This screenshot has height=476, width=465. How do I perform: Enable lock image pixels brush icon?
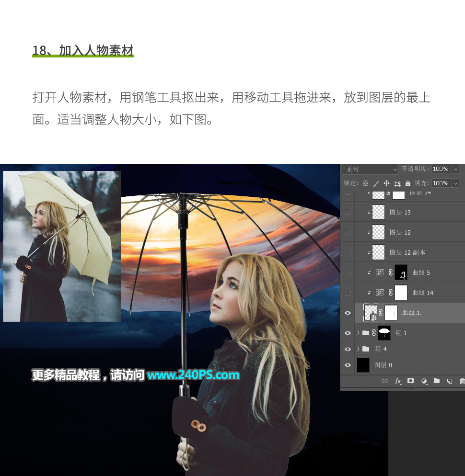coord(376,183)
